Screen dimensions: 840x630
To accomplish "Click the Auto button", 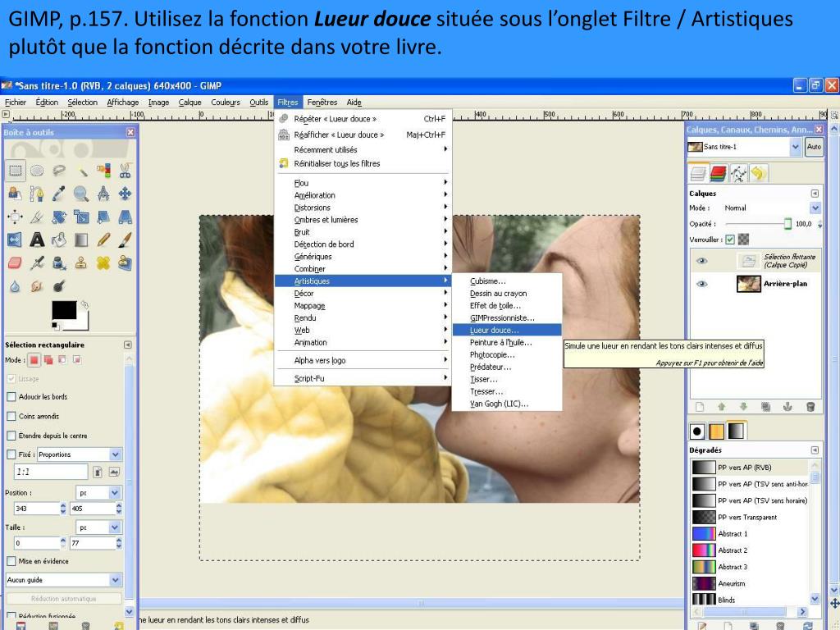I will click(x=814, y=147).
